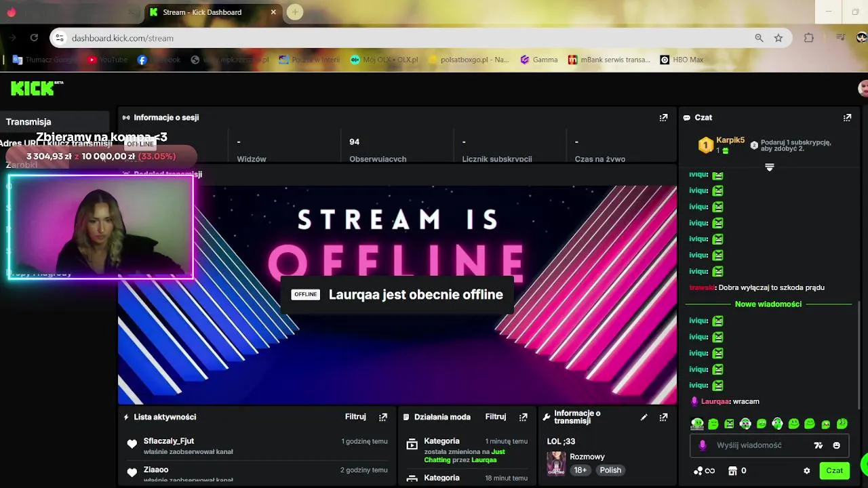This screenshot has width=868, height=488.
Task: Filter the Działania moda list
Action: [496, 417]
